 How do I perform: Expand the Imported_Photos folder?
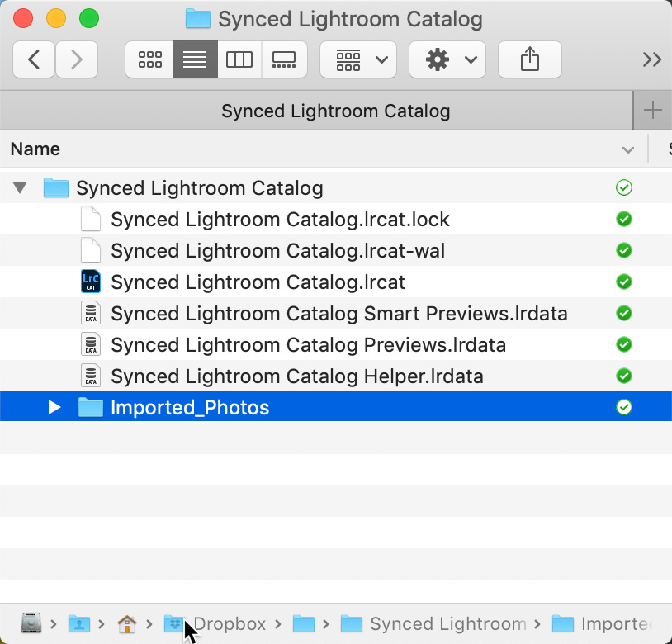coord(54,407)
